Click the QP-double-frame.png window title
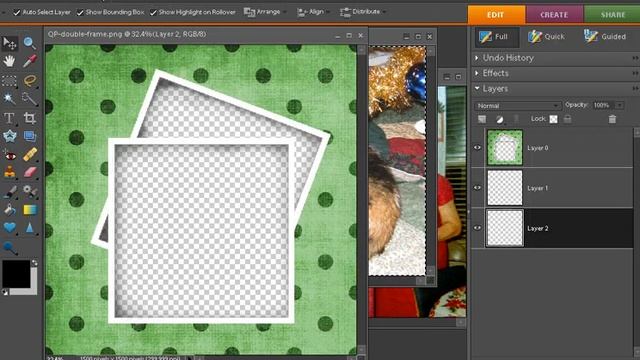Screen dimensions: 640x360 click(127, 34)
